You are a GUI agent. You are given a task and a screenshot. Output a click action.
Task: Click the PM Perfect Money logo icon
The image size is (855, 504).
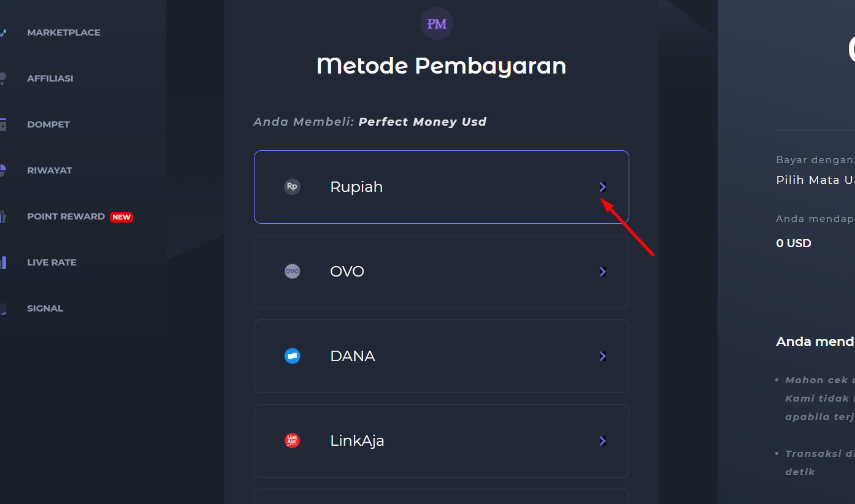(x=437, y=24)
